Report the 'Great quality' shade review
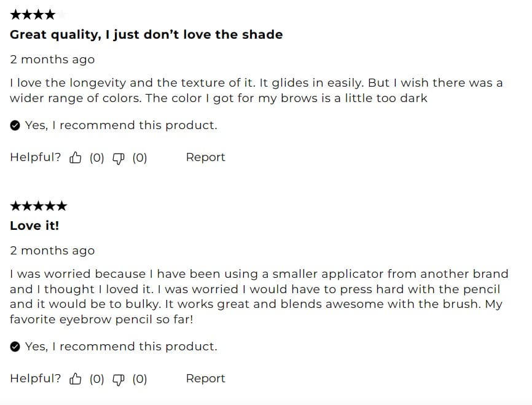This screenshot has width=532, height=405. 205,157
